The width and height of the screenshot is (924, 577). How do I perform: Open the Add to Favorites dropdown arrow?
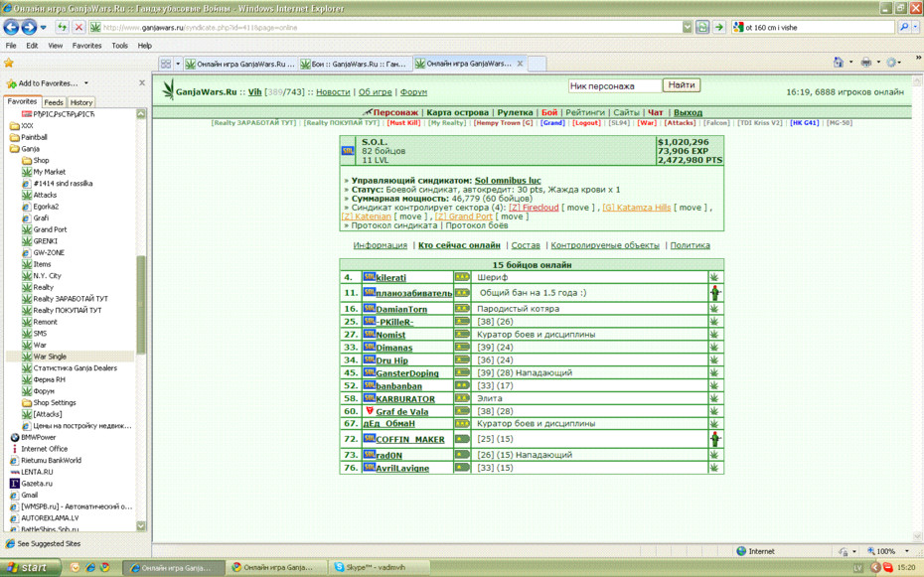[x=86, y=83]
